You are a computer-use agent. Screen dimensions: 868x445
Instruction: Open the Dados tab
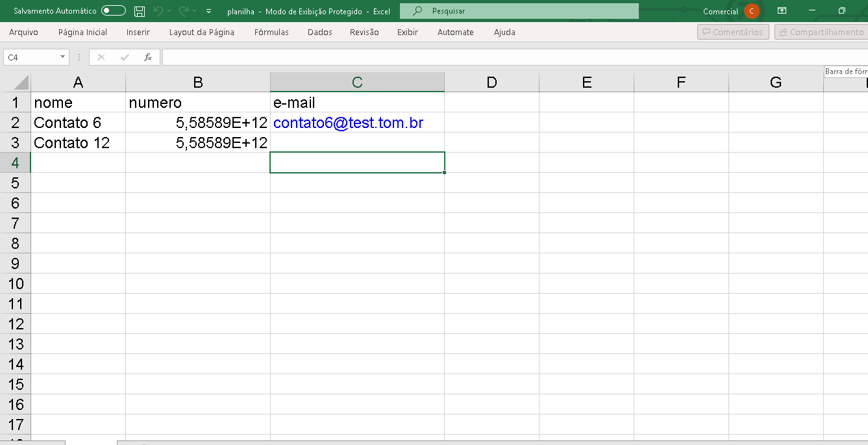tap(320, 32)
